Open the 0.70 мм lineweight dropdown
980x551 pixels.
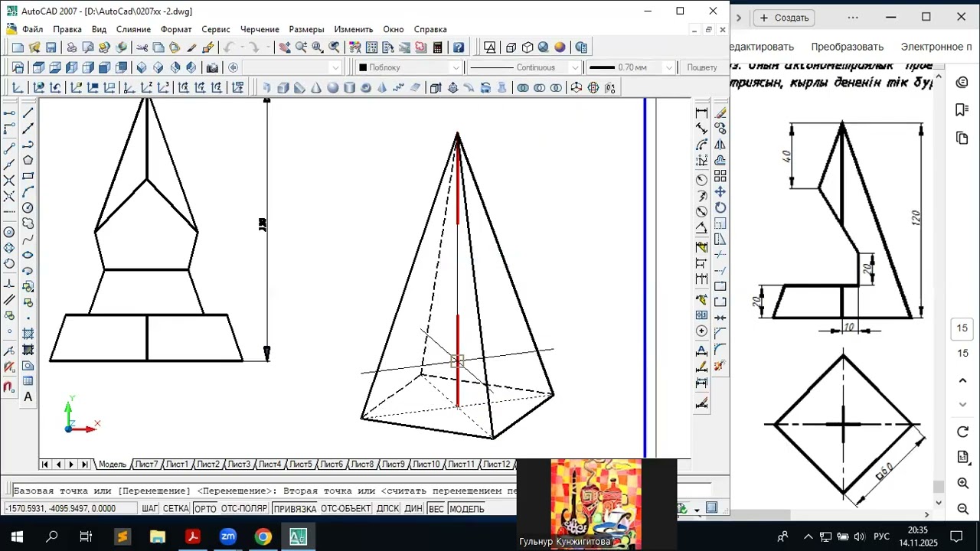(x=668, y=67)
